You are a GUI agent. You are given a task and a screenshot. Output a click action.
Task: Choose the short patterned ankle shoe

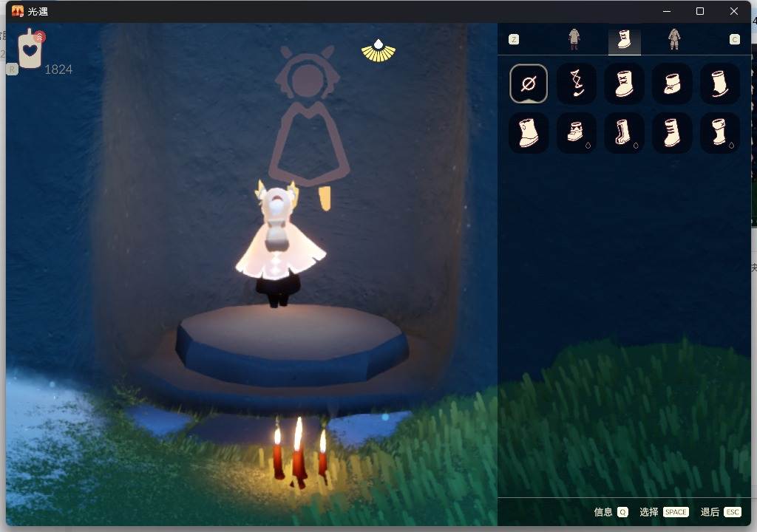point(577,133)
